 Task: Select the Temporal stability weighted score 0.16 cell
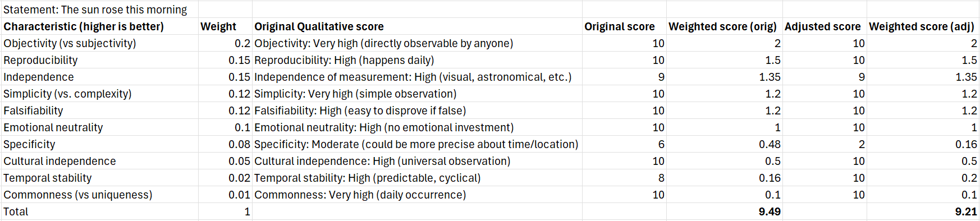click(725, 178)
